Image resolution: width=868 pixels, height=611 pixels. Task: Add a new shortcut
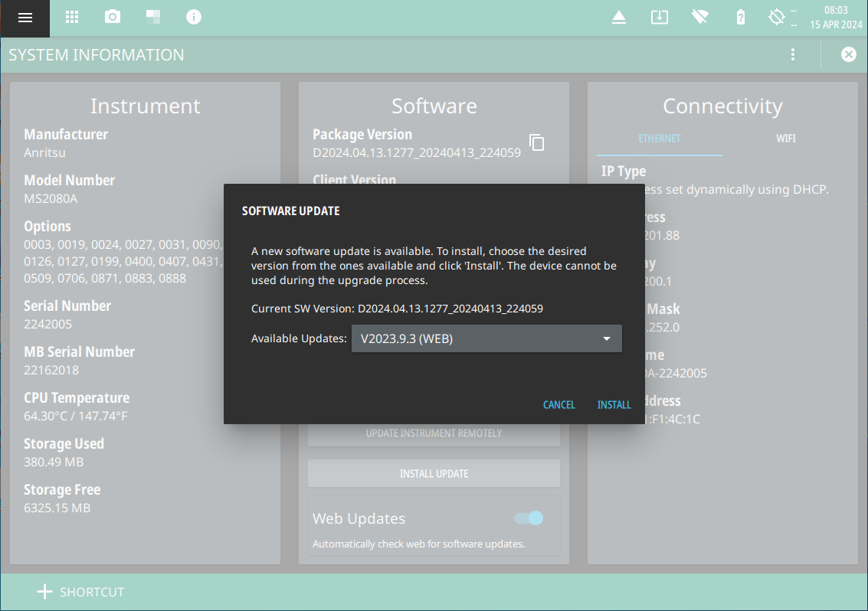[x=80, y=592]
